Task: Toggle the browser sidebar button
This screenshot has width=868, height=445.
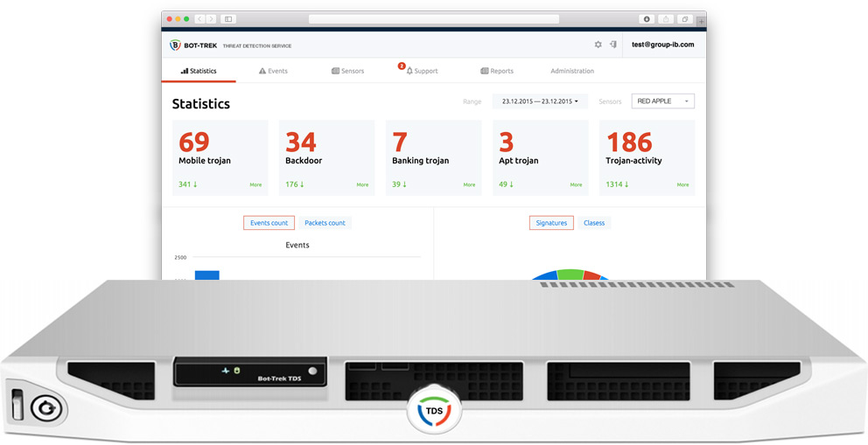Action: point(228,18)
